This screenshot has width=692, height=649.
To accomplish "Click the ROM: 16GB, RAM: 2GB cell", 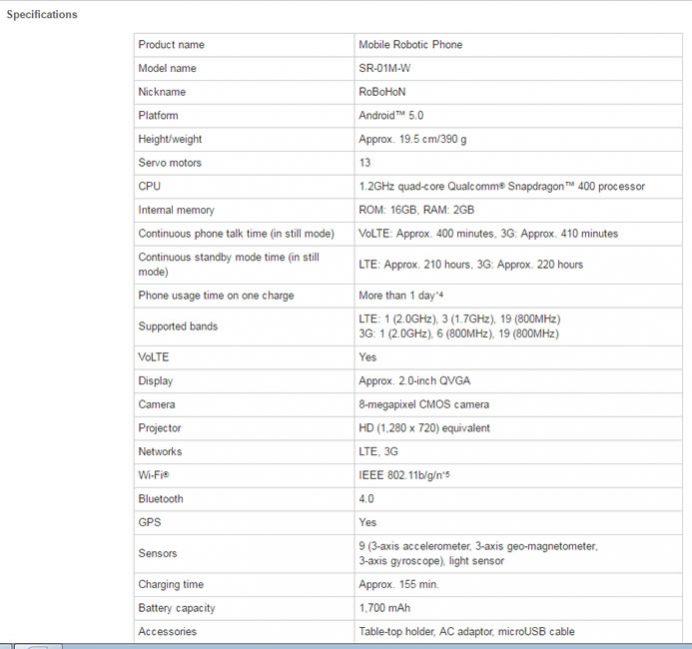I will pyautogui.click(x=416, y=210).
